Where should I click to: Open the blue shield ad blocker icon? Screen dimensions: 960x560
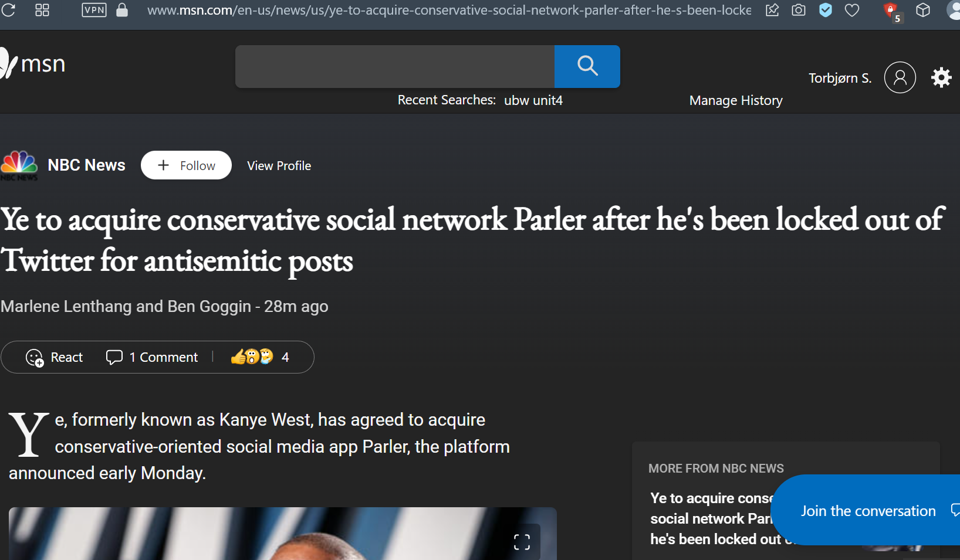coord(826,10)
